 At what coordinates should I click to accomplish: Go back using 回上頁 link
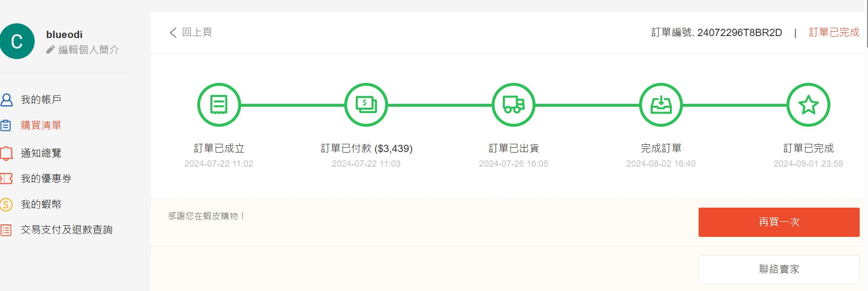pos(191,32)
